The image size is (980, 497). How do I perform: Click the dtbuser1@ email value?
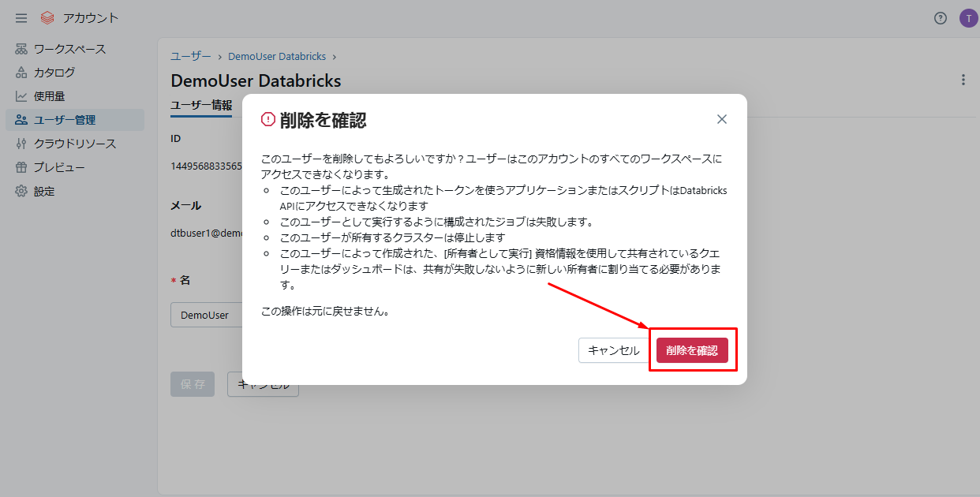click(x=207, y=234)
